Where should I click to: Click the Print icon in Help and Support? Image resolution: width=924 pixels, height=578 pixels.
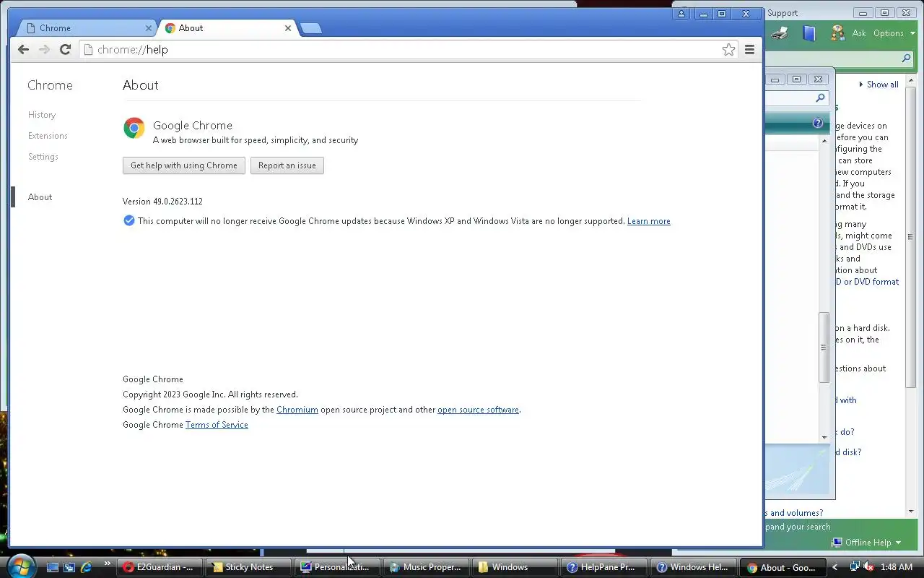(x=780, y=33)
